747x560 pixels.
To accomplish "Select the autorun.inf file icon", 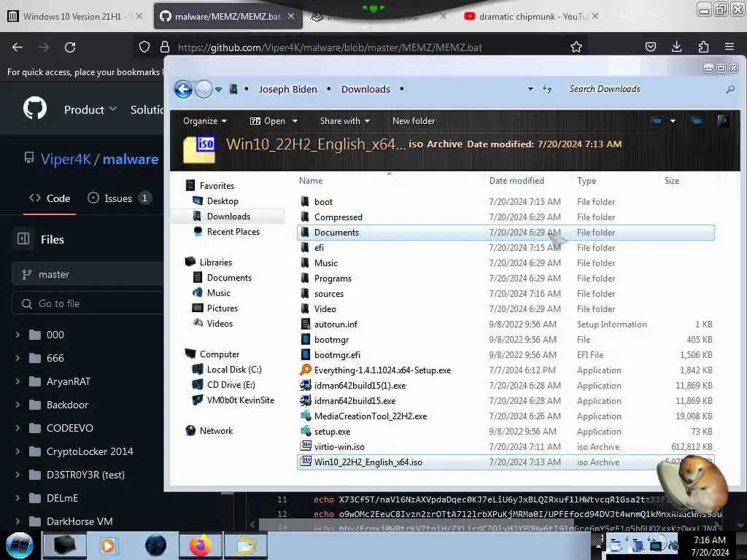I will pyautogui.click(x=306, y=324).
